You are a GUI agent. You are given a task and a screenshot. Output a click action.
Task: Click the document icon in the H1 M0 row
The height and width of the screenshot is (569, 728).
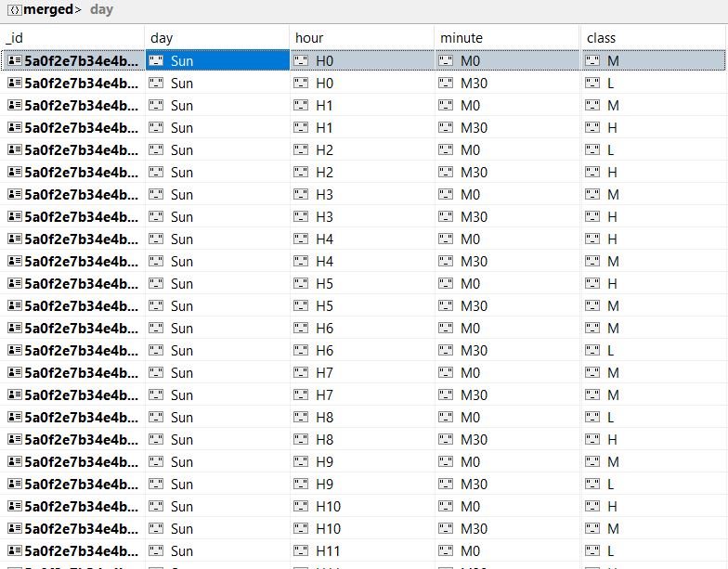pyautogui.click(x=15, y=105)
